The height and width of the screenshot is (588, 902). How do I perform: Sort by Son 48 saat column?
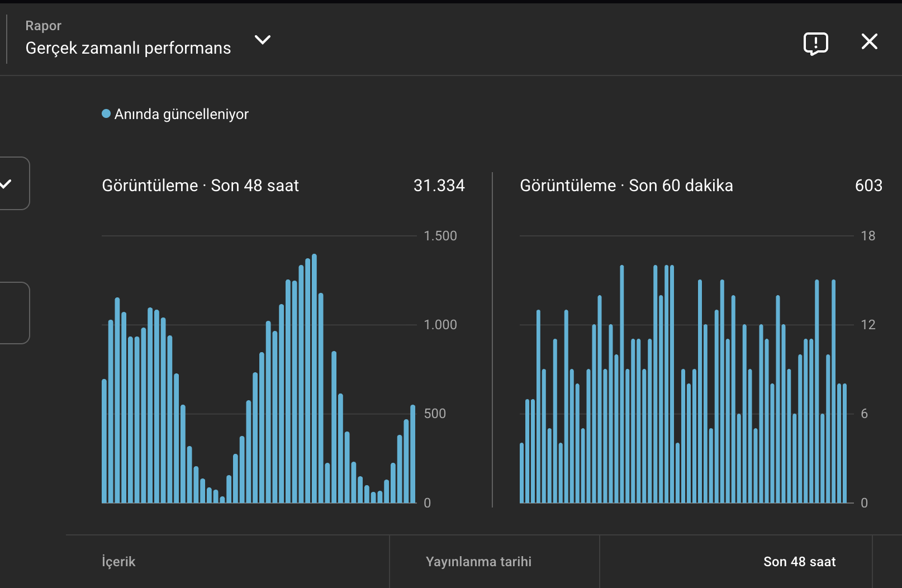tap(799, 562)
